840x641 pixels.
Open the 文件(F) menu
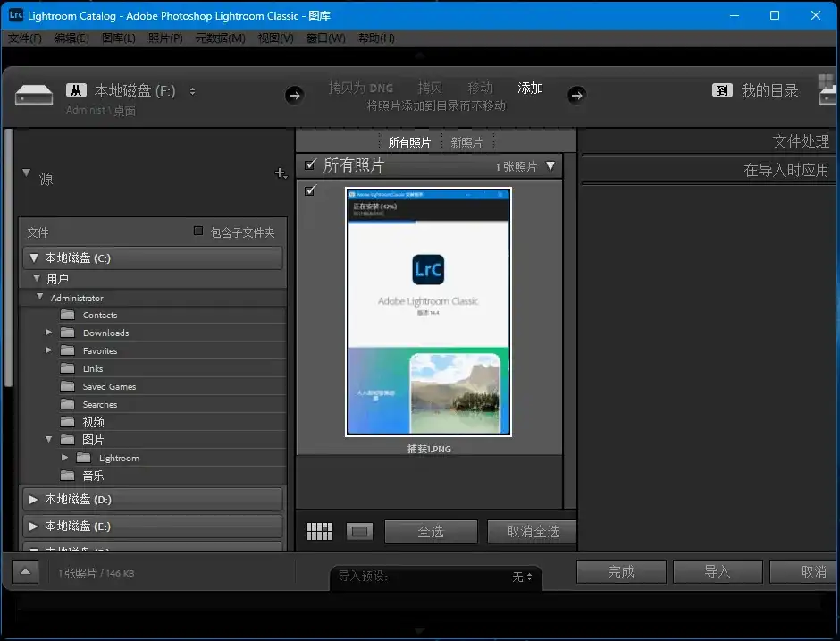pos(25,38)
